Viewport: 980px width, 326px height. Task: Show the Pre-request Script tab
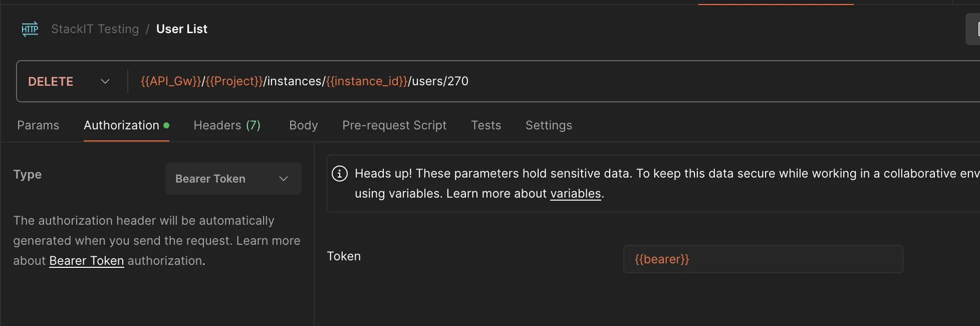[394, 125]
